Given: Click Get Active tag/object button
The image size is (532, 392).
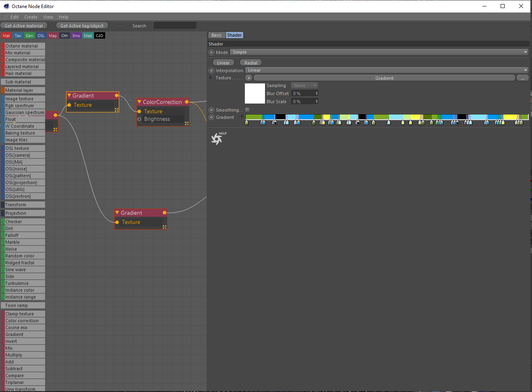Looking at the screenshot, I should [82, 26].
